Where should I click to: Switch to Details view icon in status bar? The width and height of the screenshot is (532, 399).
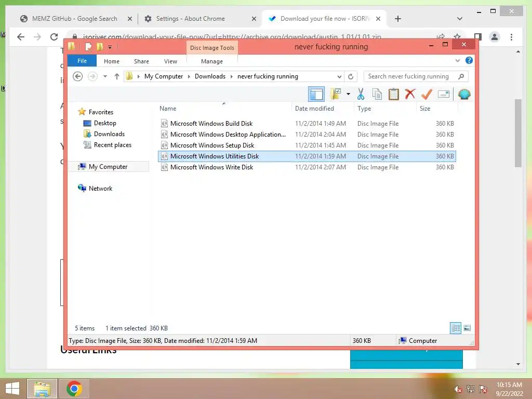click(x=455, y=328)
